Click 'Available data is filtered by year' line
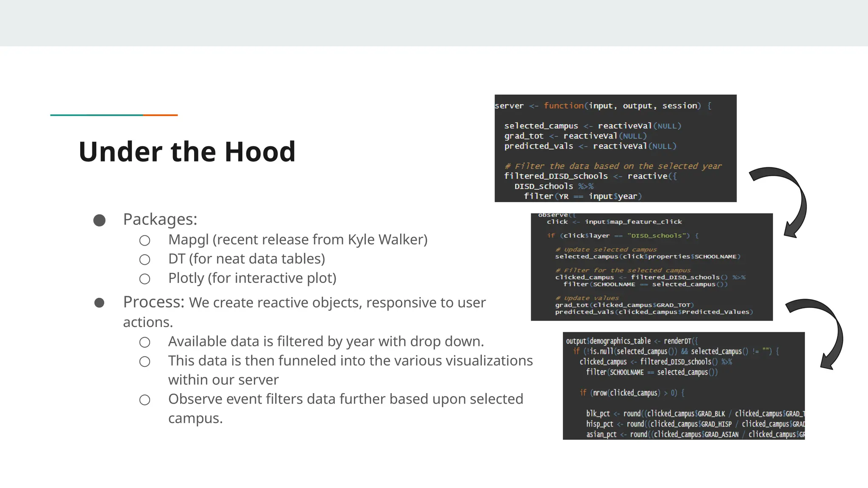The image size is (868, 488). coord(325,341)
